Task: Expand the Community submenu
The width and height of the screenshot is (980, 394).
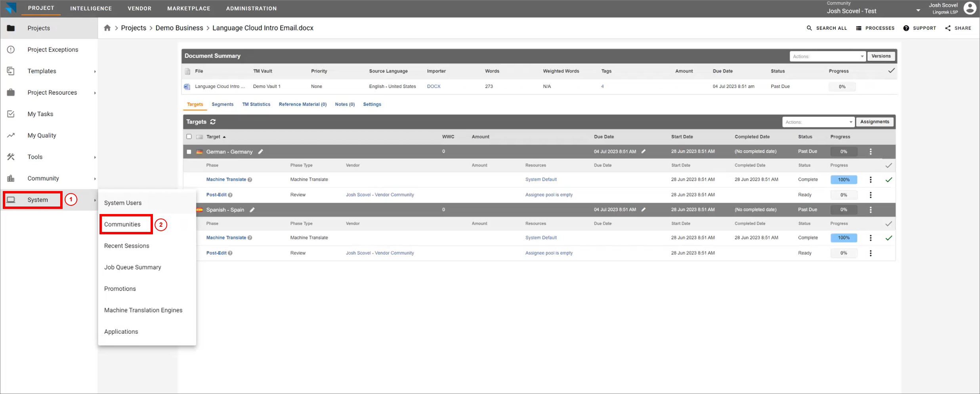Action: pos(95,179)
